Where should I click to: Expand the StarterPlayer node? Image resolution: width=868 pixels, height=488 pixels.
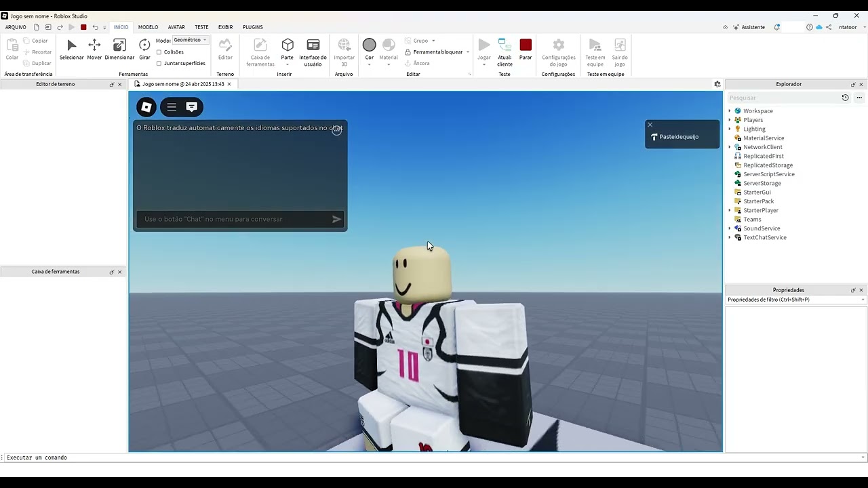click(730, 210)
